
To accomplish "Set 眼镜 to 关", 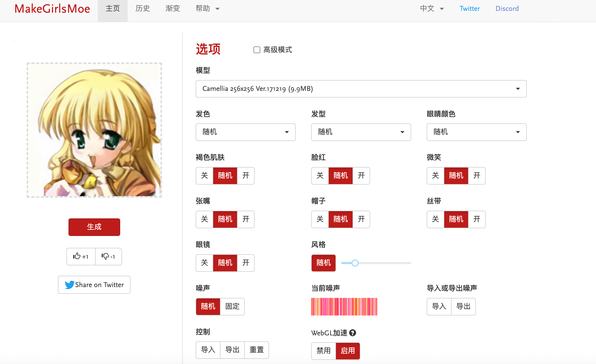I will (204, 263).
